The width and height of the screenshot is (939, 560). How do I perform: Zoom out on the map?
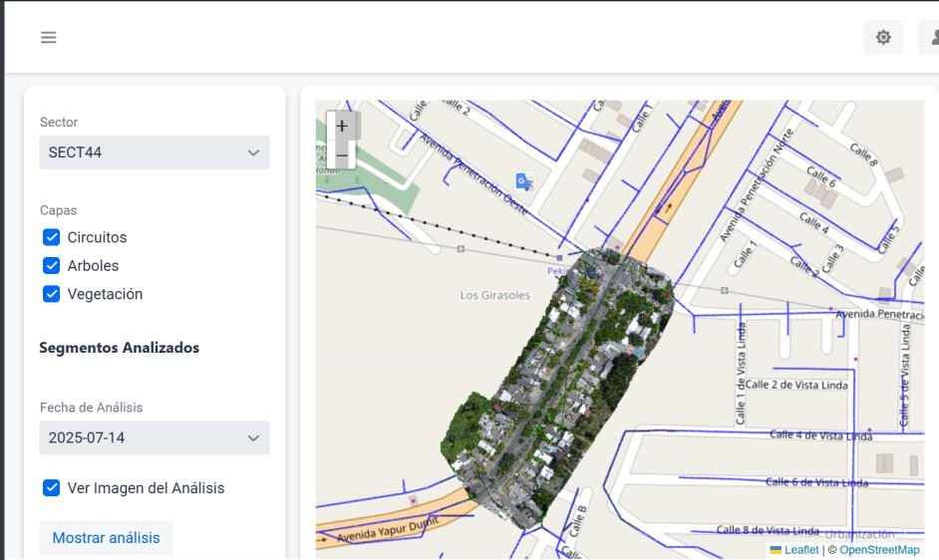tap(342, 155)
